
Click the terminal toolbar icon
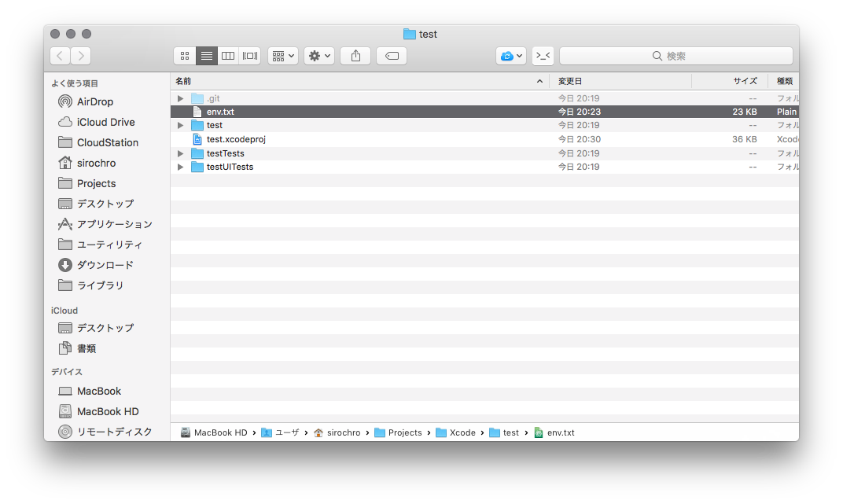(542, 55)
